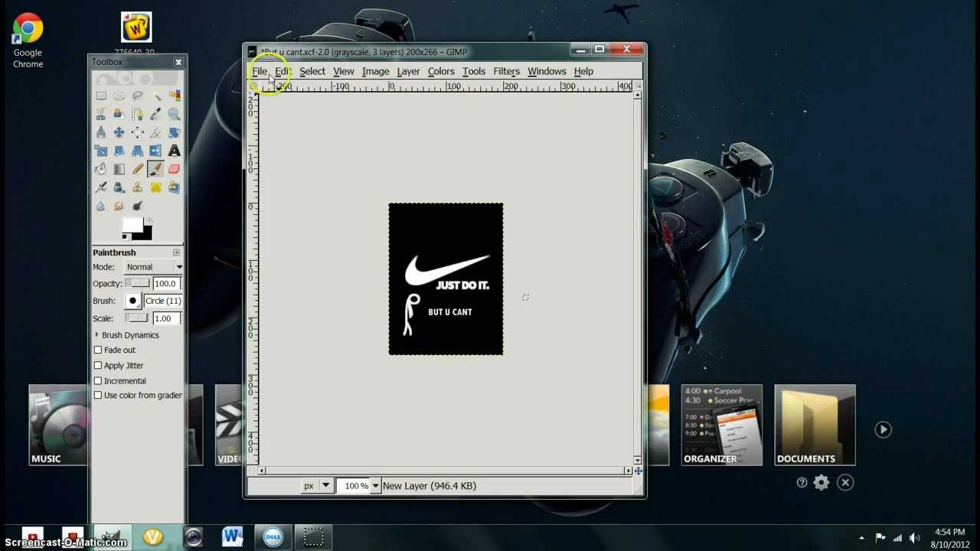Select the Flip tool
The width and height of the screenshot is (980, 551).
tap(155, 151)
